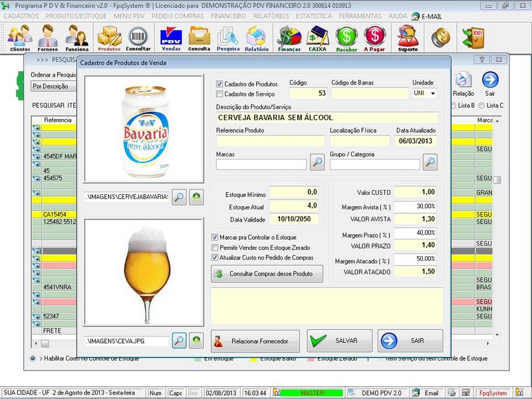Open the Pesquisa magnifier icon
Screen dimensions: 532x399
click(228, 38)
